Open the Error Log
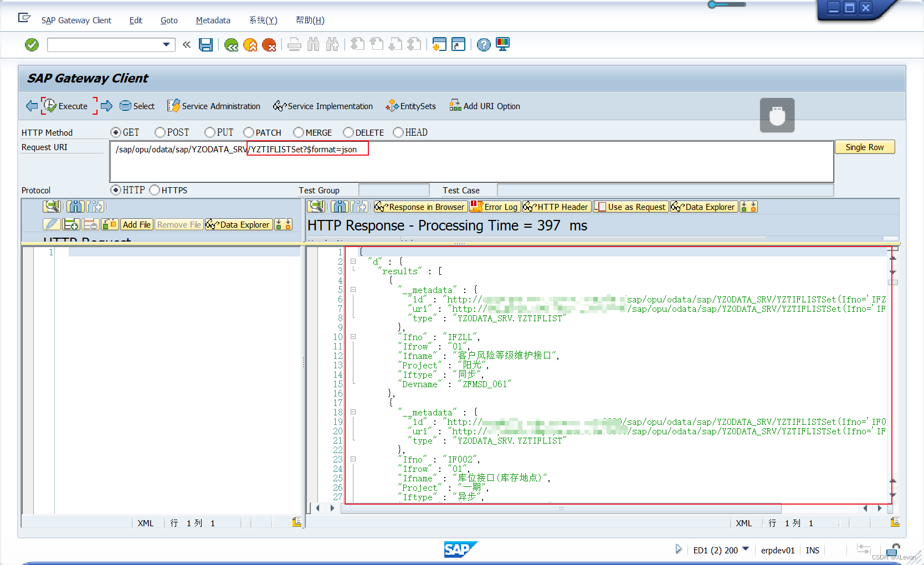The height and width of the screenshot is (565, 924). click(x=495, y=207)
